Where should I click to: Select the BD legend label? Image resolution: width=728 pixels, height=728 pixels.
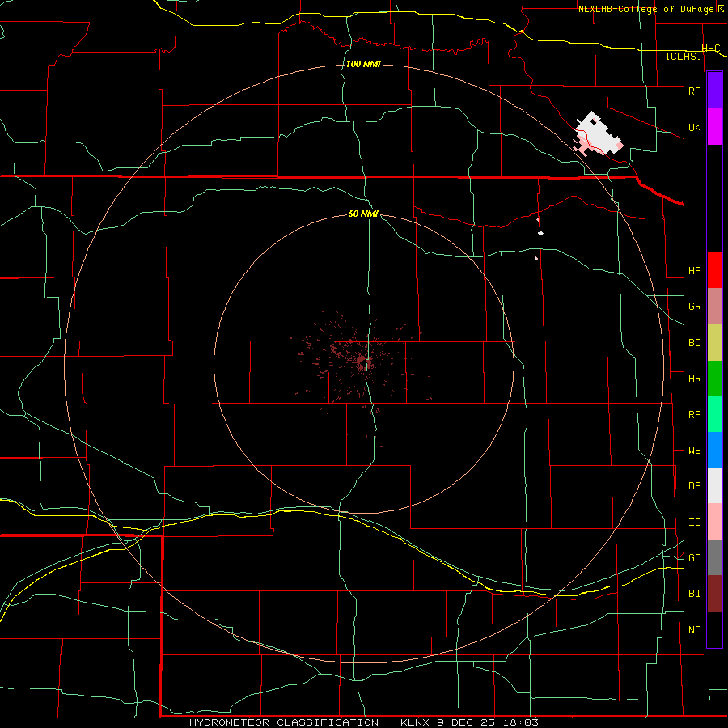[x=695, y=343]
